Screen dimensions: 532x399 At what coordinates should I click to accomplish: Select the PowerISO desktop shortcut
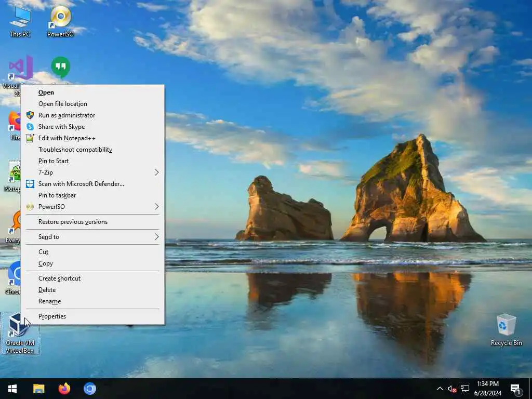coord(60,21)
